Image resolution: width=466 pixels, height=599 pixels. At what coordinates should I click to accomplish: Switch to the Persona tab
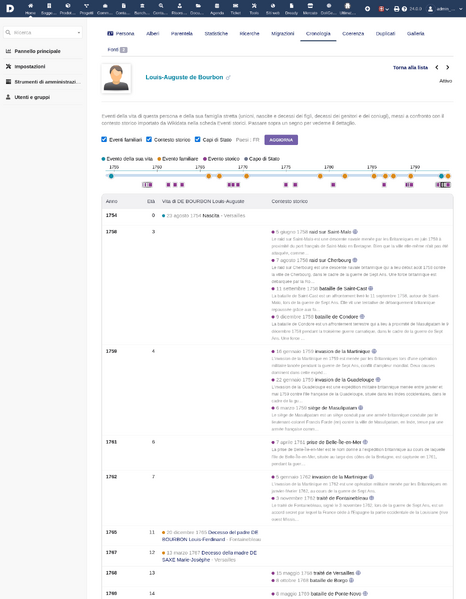point(121,34)
